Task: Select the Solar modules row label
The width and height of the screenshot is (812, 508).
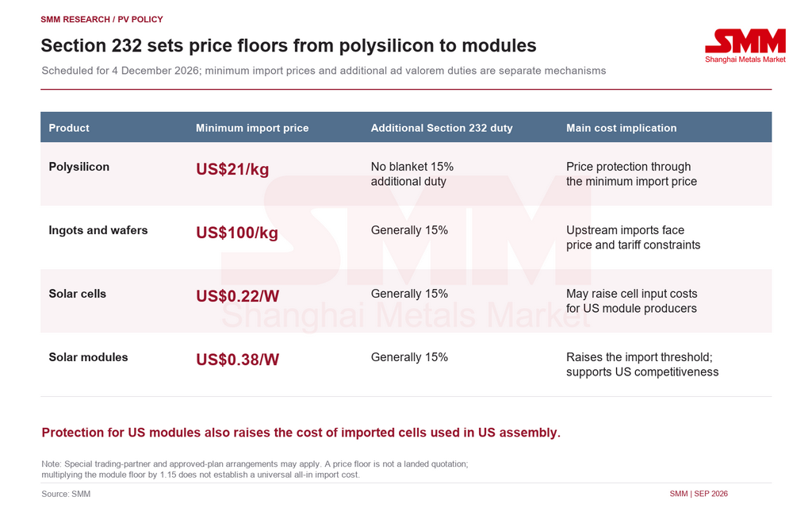Action: pyautogui.click(x=88, y=357)
